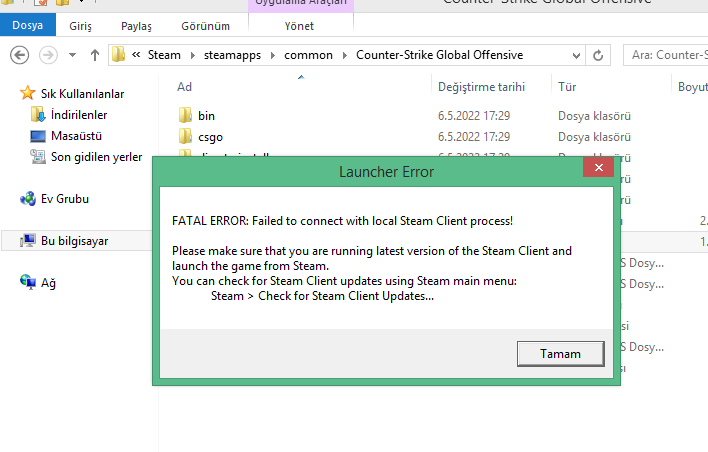The height and width of the screenshot is (452, 708).
Task: Select steamapps in the address path
Action: [233, 55]
